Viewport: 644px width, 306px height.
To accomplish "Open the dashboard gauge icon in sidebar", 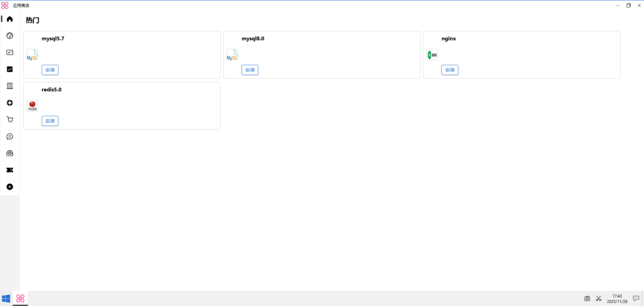I will [x=10, y=36].
